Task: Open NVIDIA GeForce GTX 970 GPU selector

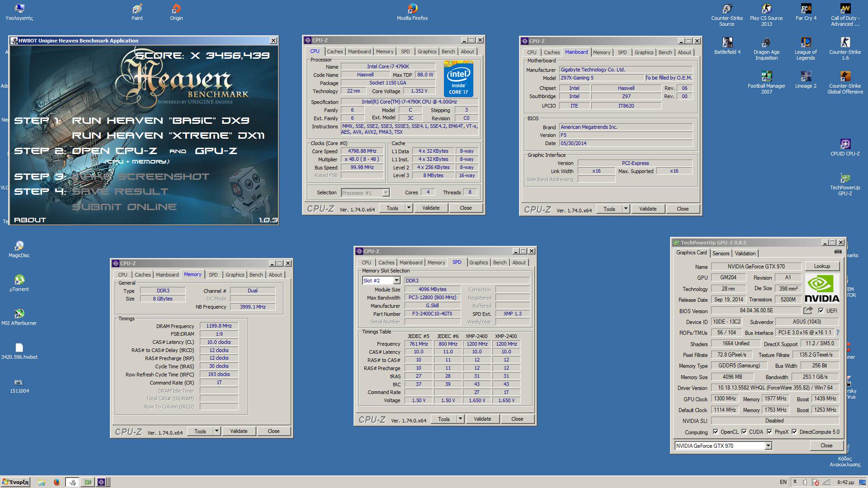Action: 768,446
